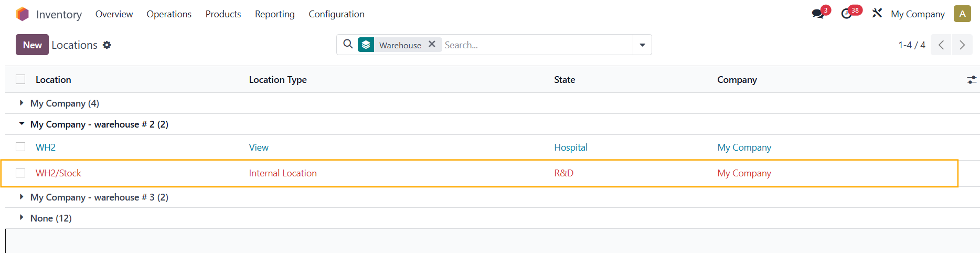Viewport: 980px width, 253px height.
Task: Click the Inventory app logo icon
Action: tap(23, 14)
